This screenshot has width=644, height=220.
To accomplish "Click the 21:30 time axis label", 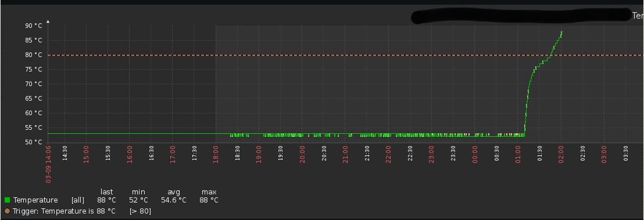I will pyautogui.click(x=367, y=153).
